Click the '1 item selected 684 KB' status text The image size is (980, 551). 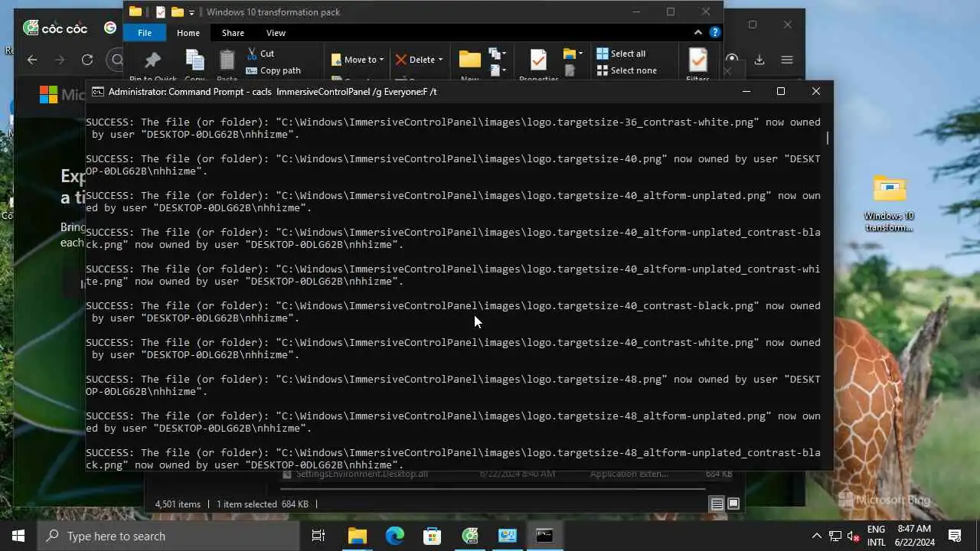pyautogui.click(x=263, y=504)
